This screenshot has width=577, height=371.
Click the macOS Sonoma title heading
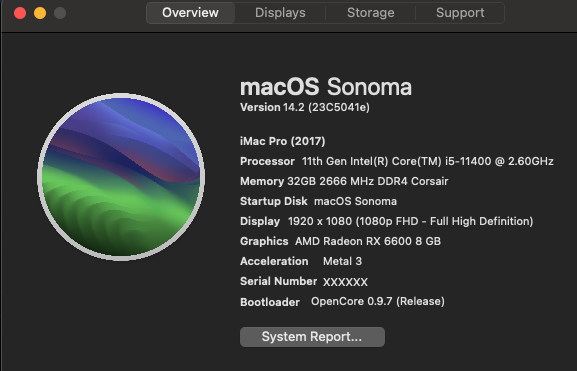pos(326,87)
